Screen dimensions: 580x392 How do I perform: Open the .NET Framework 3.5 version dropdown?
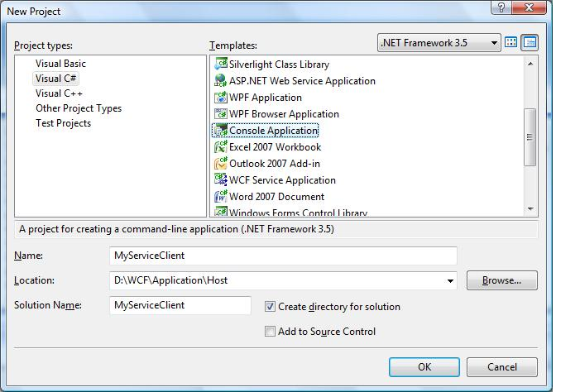(x=439, y=43)
